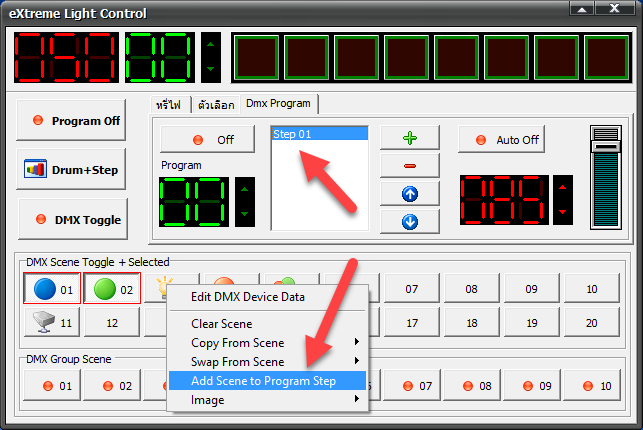Toggle DMX Group Scene 08
The height and width of the screenshot is (430, 643).
point(472,386)
